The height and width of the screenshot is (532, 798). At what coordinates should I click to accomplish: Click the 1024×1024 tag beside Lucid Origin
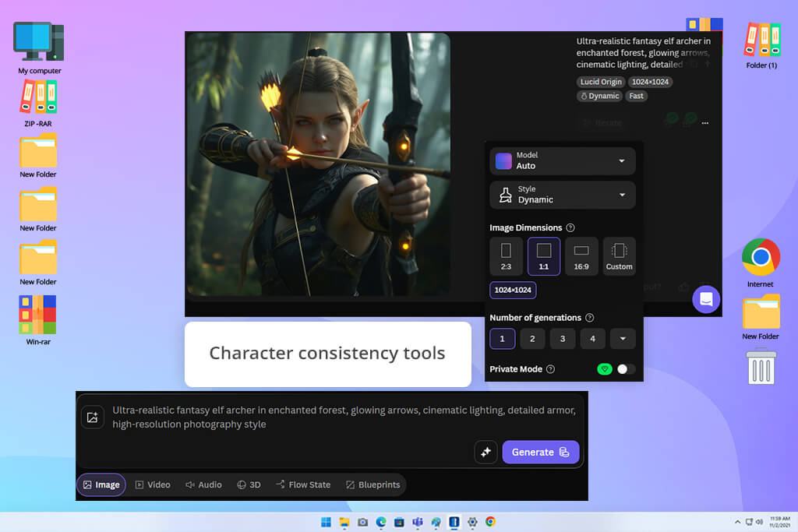point(651,82)
